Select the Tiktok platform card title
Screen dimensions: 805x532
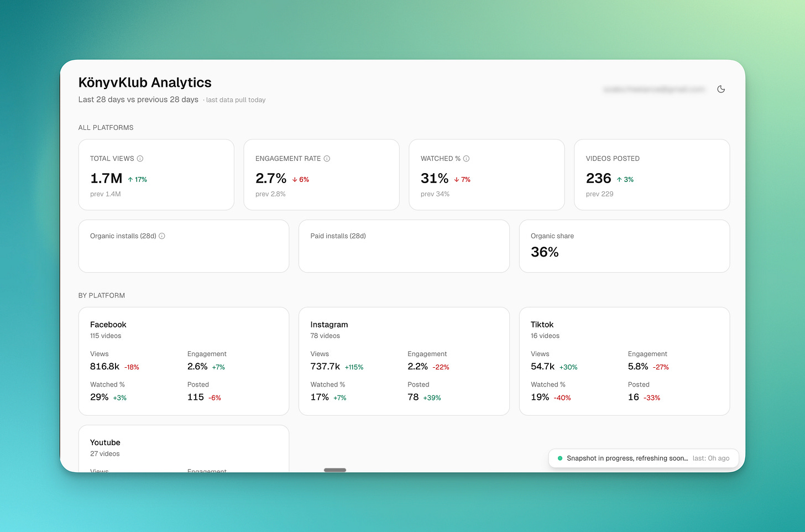[542, 325]
